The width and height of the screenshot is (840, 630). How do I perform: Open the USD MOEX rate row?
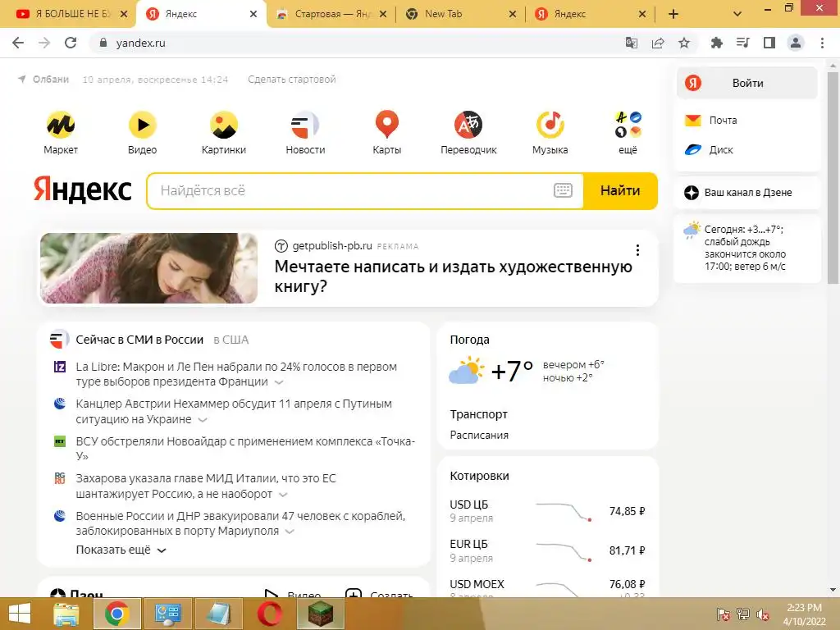click(x=547, y=587)
